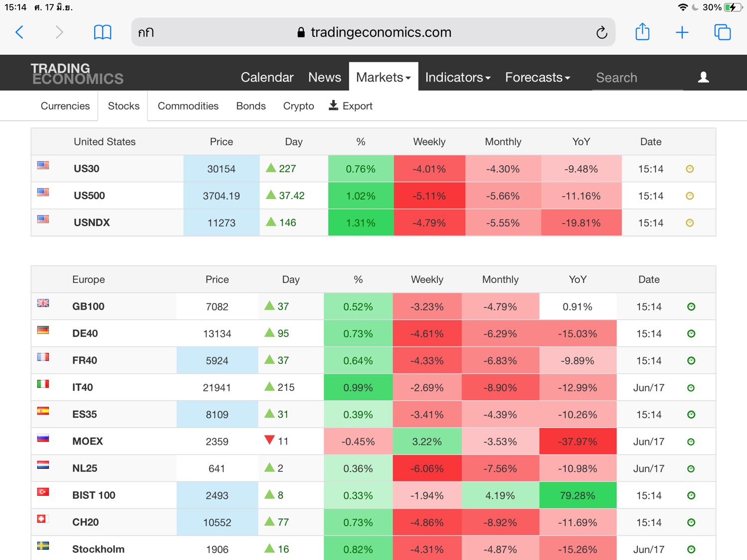Screen dimensions: 747x560
Task: Reload the page with the refresh icon
Action: (602, 32)
